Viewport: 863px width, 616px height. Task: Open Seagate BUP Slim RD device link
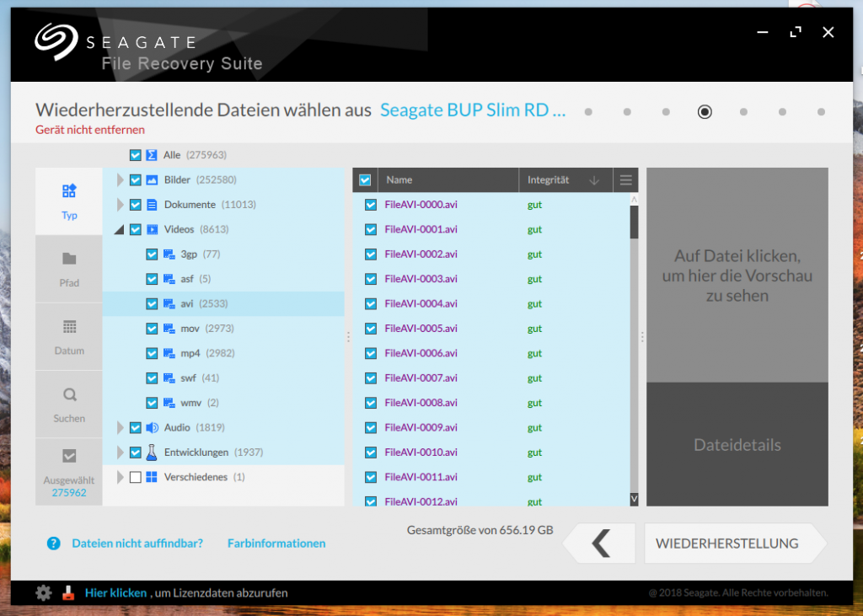coord(473,110)
